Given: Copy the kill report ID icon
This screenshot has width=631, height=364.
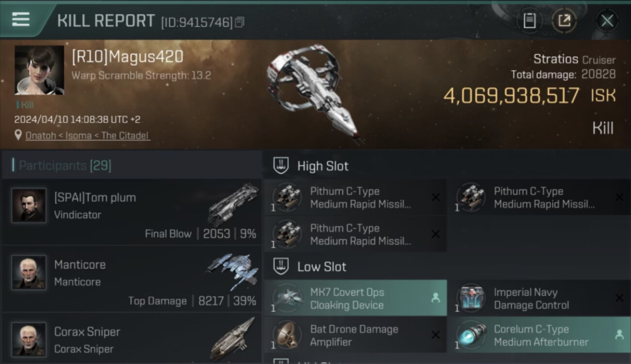Looking at the screenshot, I should click(x=239, y=22).
